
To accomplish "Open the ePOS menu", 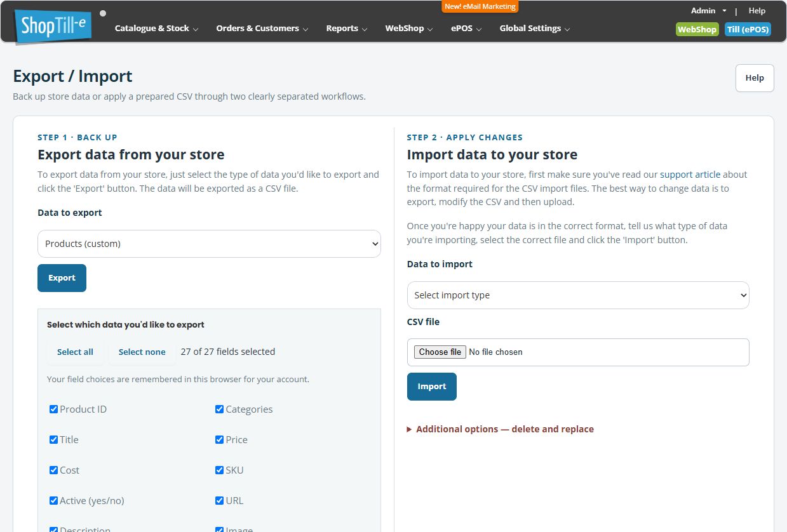I will [x=466, y=29].
